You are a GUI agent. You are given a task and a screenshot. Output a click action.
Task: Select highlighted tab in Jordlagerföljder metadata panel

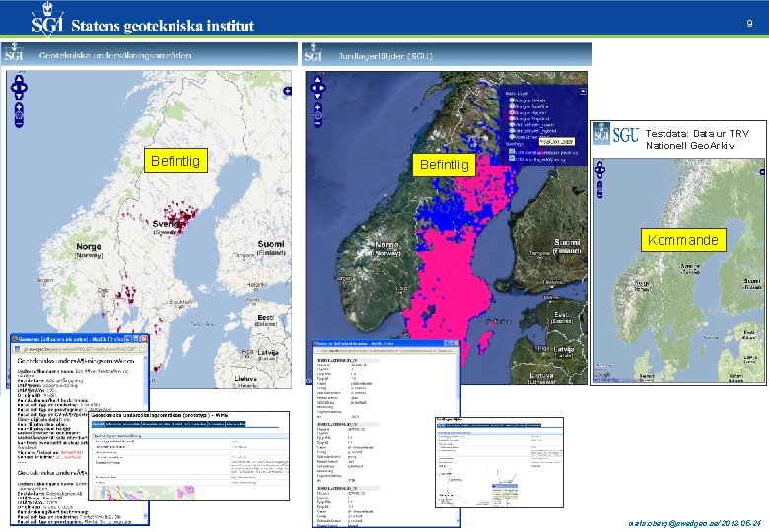pyautogui.click(x=441, y=425)
